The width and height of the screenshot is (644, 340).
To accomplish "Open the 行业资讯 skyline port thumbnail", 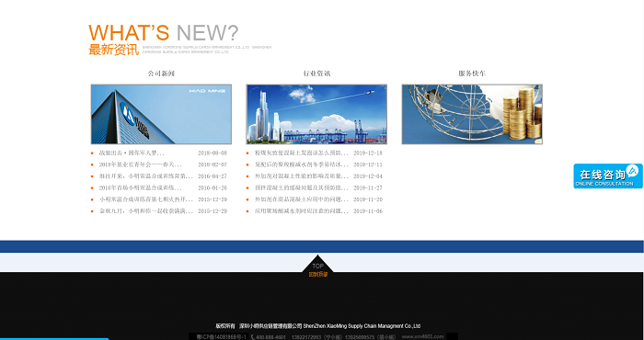I will tap(316, 114).
